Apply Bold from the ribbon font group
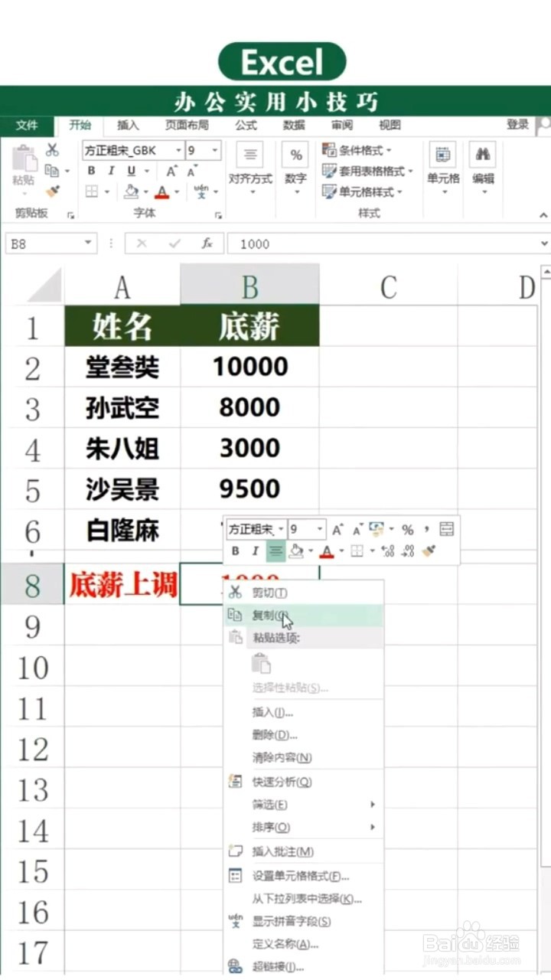 pyautogui.click(x=92, y=171)
